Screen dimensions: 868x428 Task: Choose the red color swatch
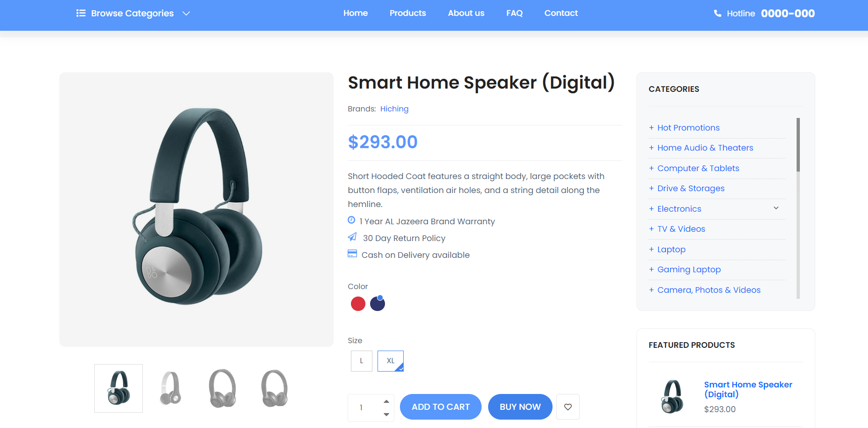pos(358,304)
